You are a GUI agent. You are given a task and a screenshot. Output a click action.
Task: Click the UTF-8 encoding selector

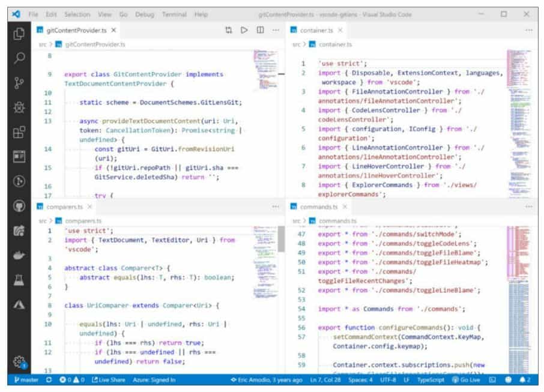click(x=388, y=380)
